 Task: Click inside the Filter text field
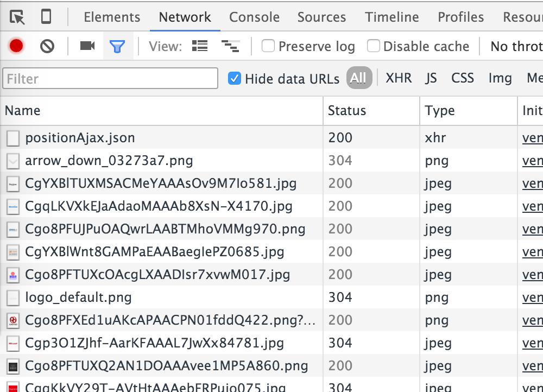[x=110, y=79]
